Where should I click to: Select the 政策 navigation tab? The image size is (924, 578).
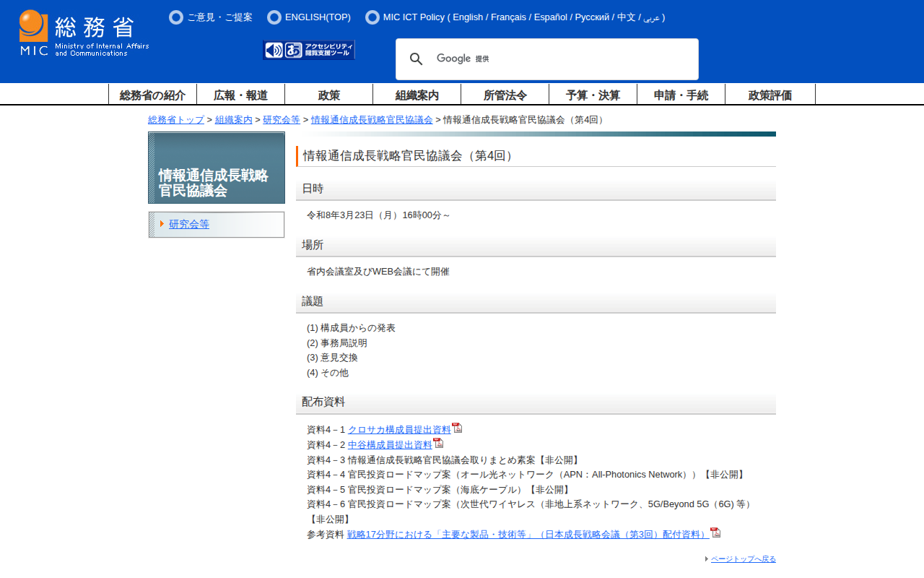point(328,95)
